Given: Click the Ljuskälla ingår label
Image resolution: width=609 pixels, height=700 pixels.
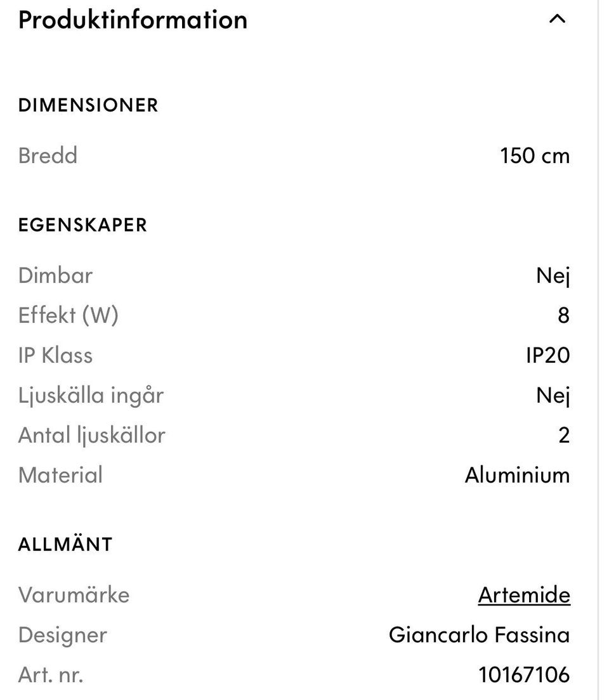Looking at the screenshot, I should [91, 395].
